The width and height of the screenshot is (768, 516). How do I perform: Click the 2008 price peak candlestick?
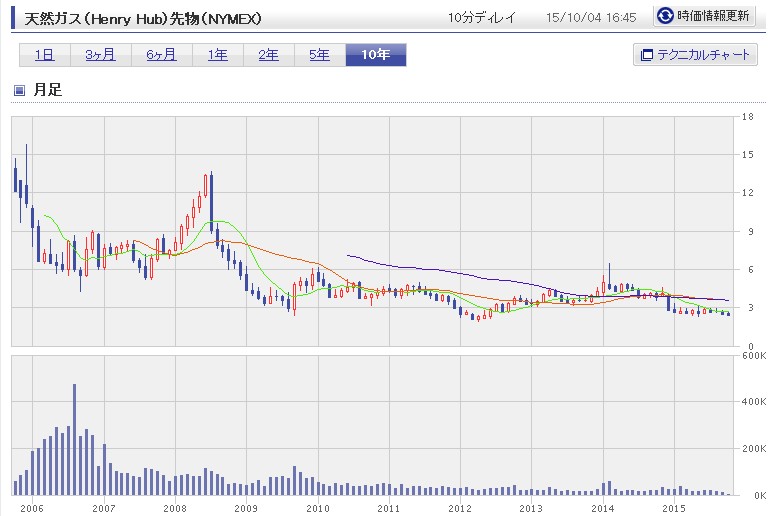point(210,190)
